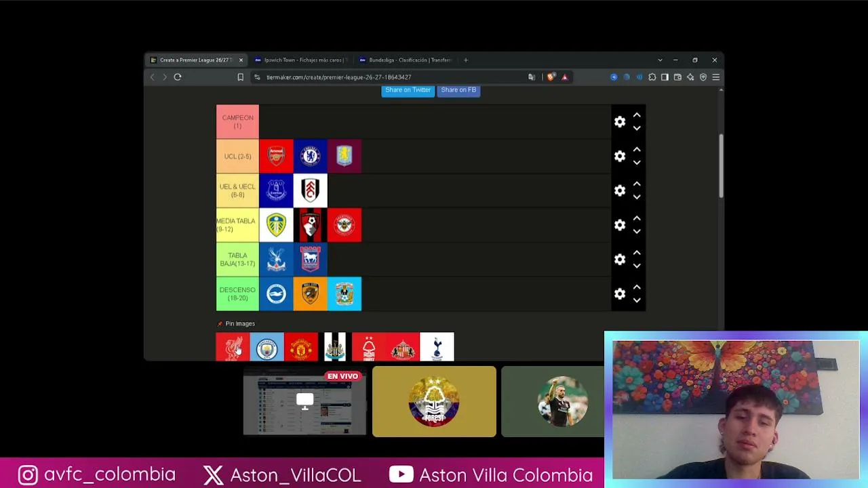Click the Share on FB button
Viewport: 868px width, 488px height.
click(x=458, y=90)
